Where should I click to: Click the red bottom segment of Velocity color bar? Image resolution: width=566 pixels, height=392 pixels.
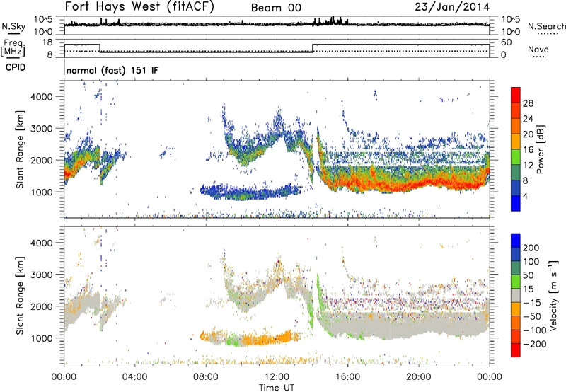[x=516, y=350]
